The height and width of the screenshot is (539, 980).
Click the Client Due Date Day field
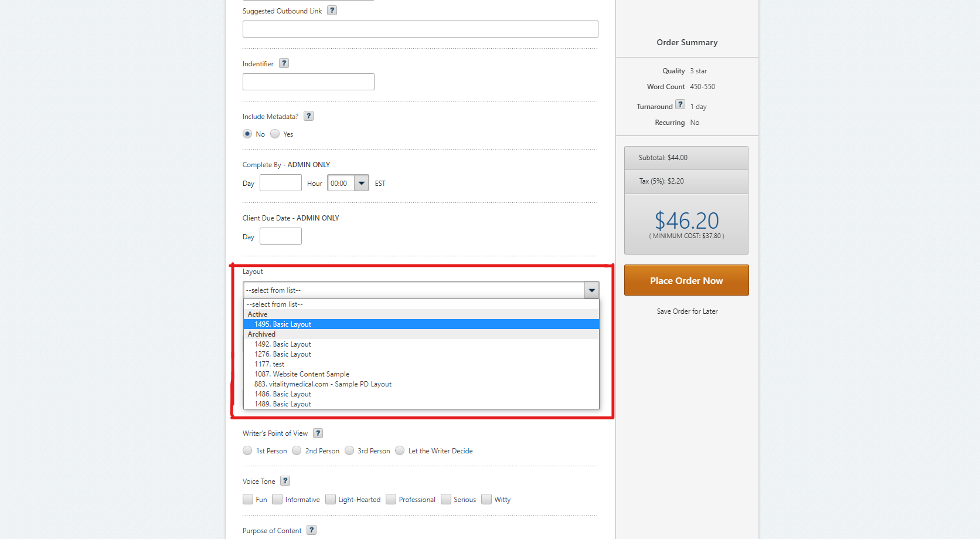pos(280,236)
